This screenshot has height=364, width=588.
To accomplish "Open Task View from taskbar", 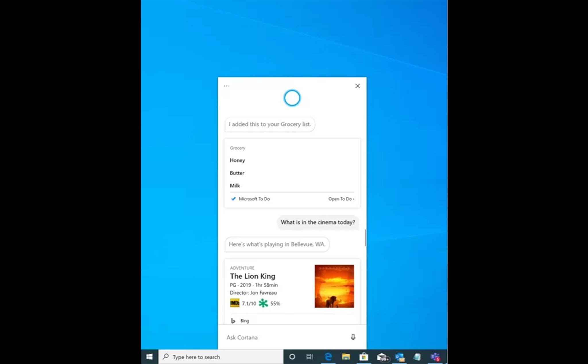I will tap(310, 357).
